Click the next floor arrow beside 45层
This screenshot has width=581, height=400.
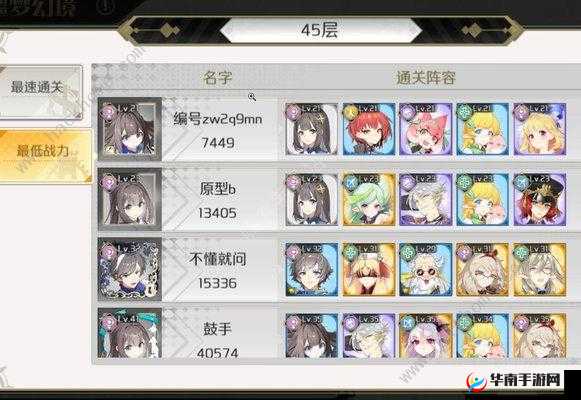point(474,30)
